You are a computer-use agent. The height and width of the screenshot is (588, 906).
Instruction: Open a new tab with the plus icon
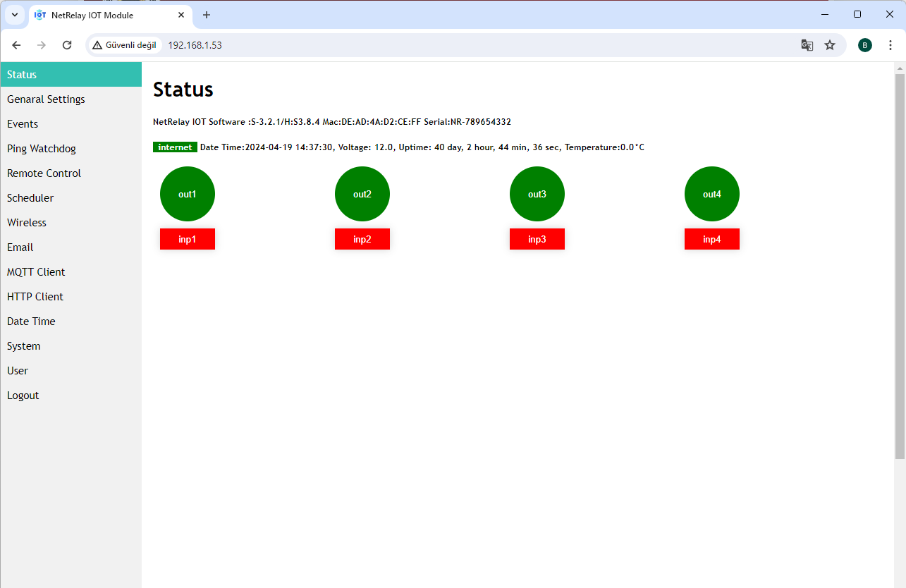click(207, 15)
